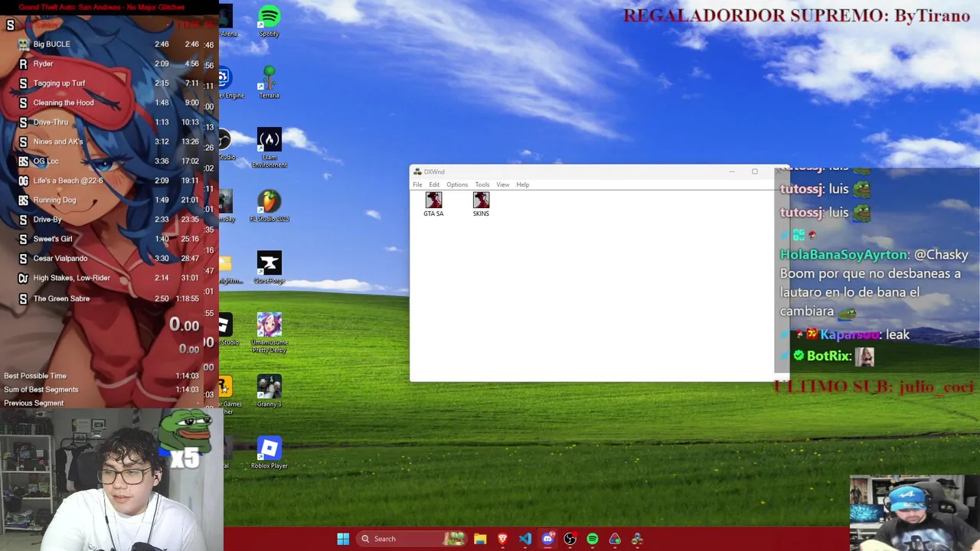Switch to Visual Studio Code in taskbar
The image size is (980, 551).
click(x=524, y=539)
